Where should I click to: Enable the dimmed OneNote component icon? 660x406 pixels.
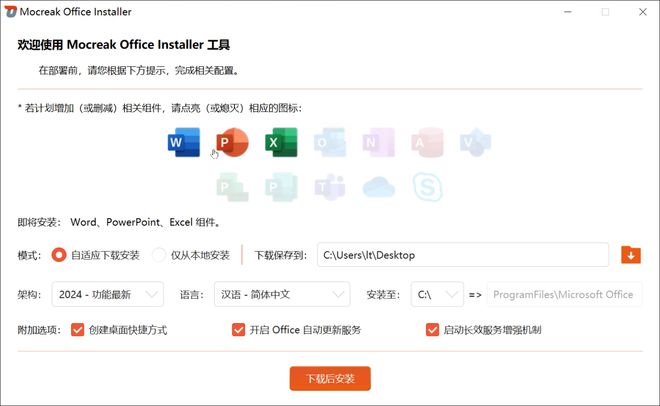tap(379, 142)
